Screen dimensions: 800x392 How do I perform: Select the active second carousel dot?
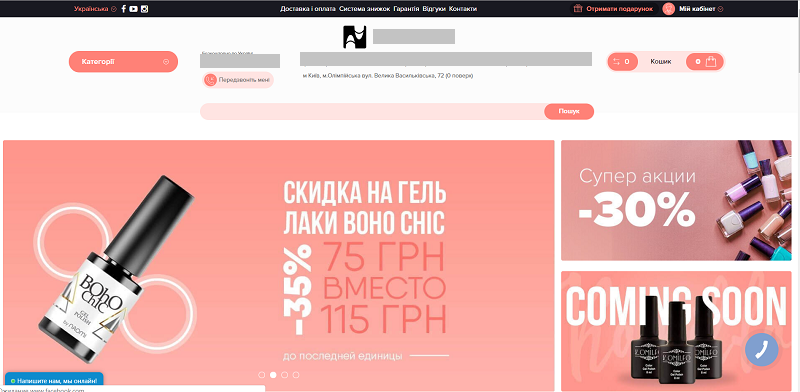pyautogui.click(x=273, y=375)
